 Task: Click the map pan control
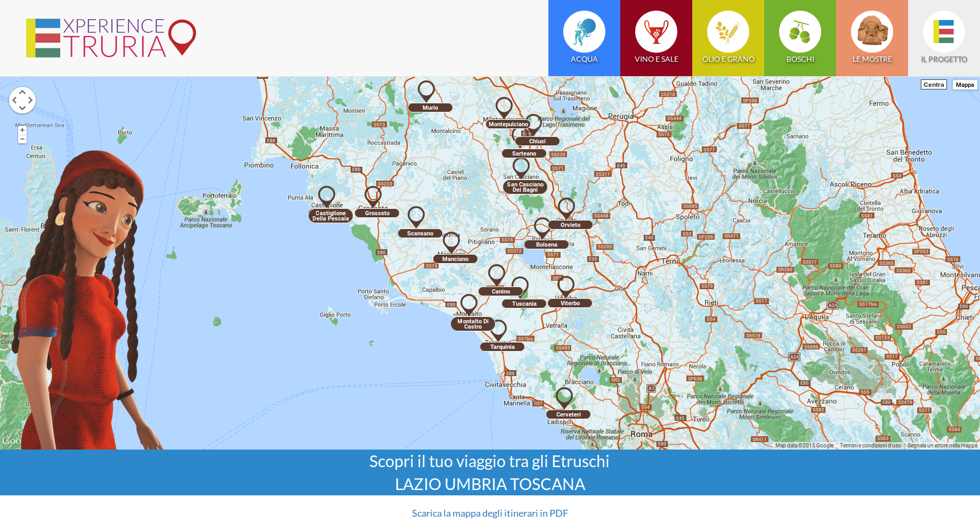22,100
